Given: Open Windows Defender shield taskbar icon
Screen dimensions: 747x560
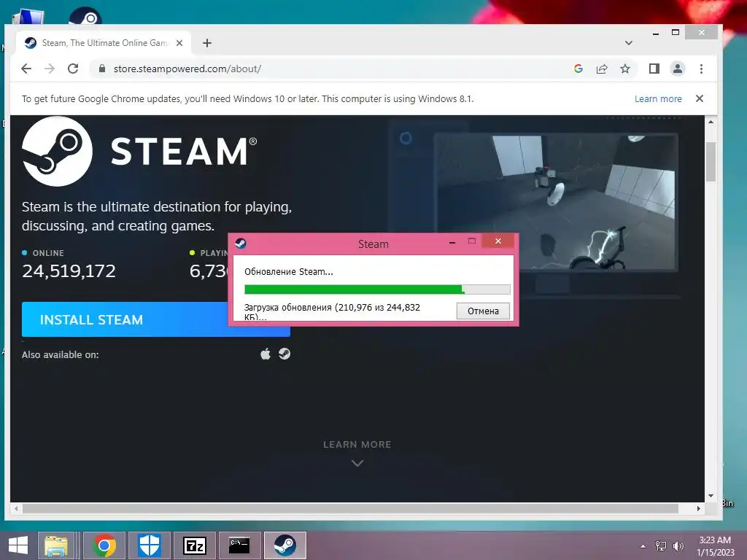Looking at the screenshot, I should (x=149, y=545).
